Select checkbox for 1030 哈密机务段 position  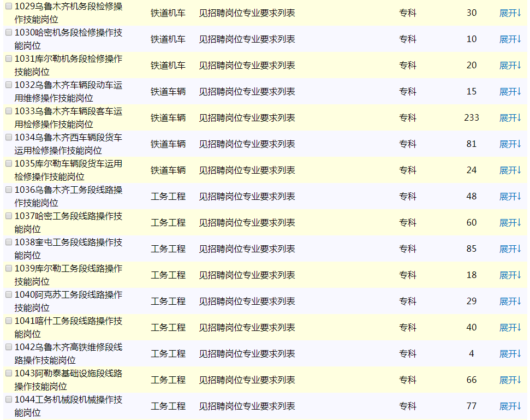click(x=8, y=33)
